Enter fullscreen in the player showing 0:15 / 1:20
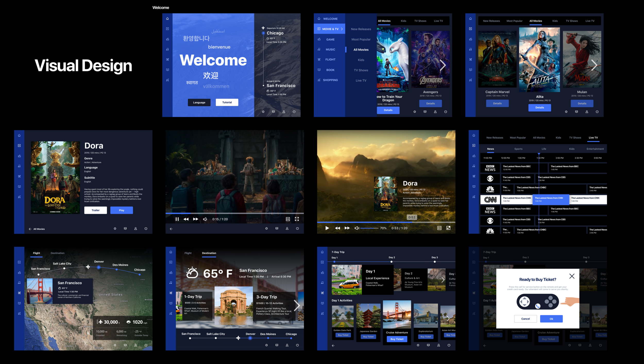 point(297,219)
